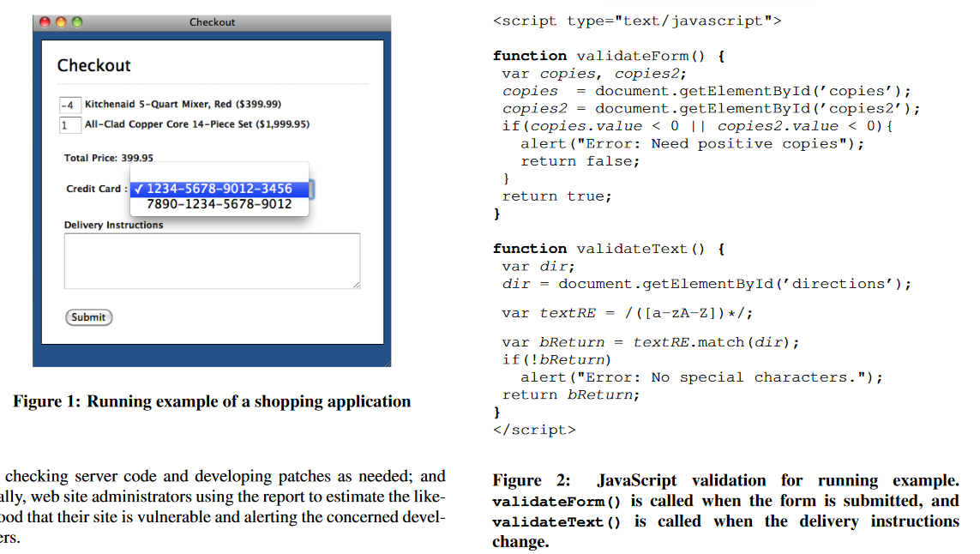980x554 pixels.
Task: Click inside the Delivery Instructions text area
Action: (x=211, y=261)
